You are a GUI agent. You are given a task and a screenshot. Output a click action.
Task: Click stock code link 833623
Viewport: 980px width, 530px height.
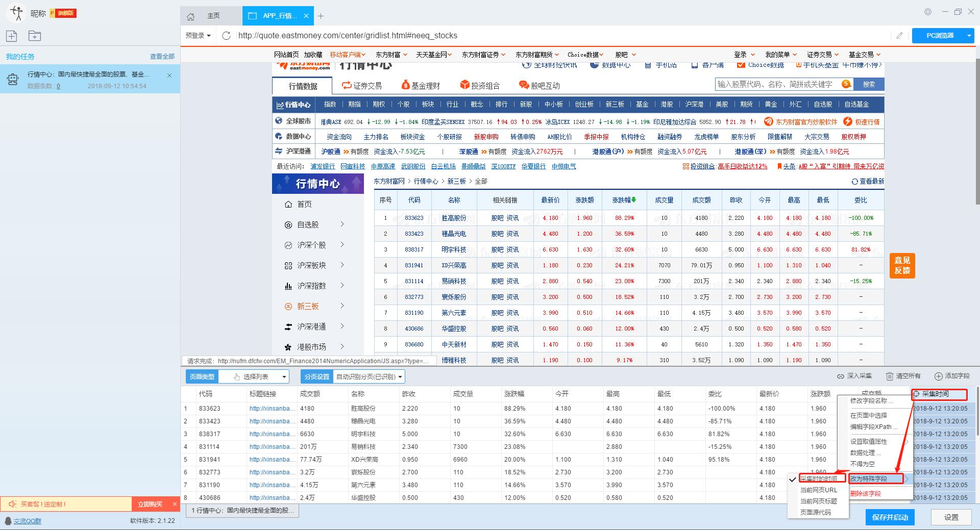pyautogui.click(x=414, y=218)
